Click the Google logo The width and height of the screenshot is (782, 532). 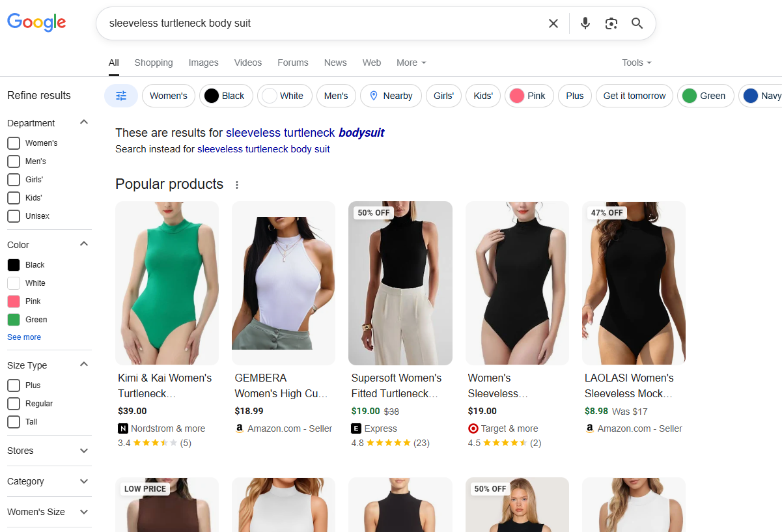point(36,23)
